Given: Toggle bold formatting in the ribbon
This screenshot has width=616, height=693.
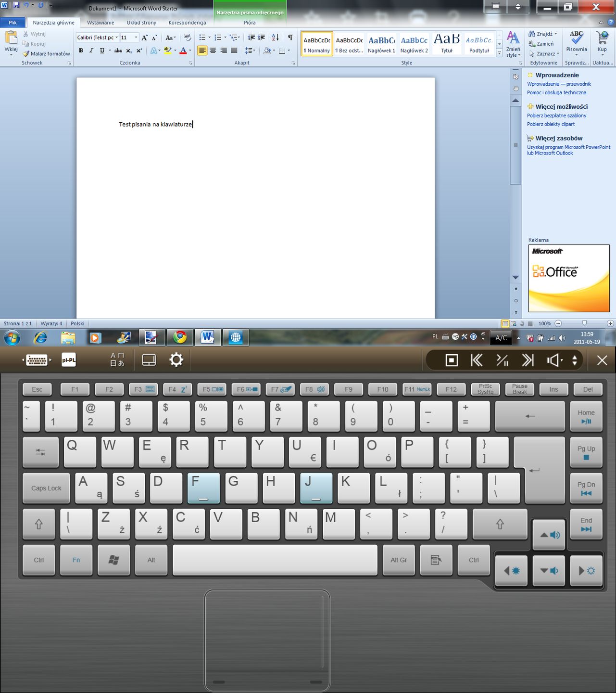Looking at the screenshot, I should (81, 51).
